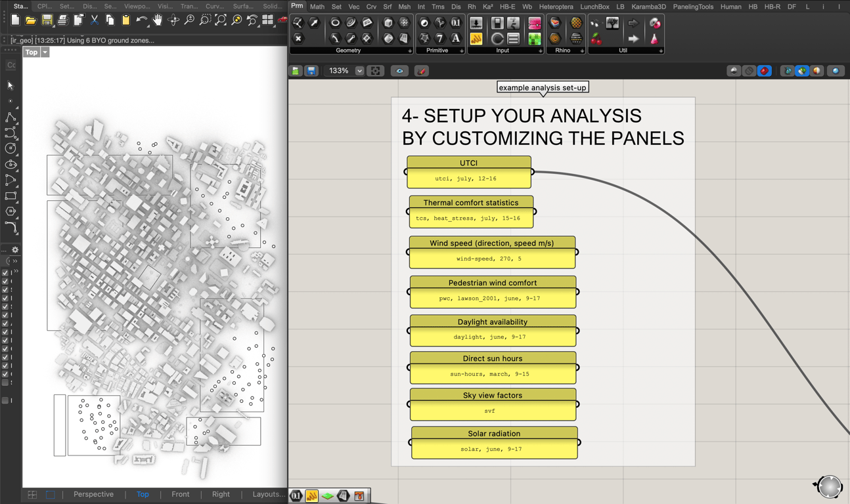The width and height of the screenshot is (850, 504).
Task: Switch to the Math tab in Grasshopper
Action: point(317,7)
